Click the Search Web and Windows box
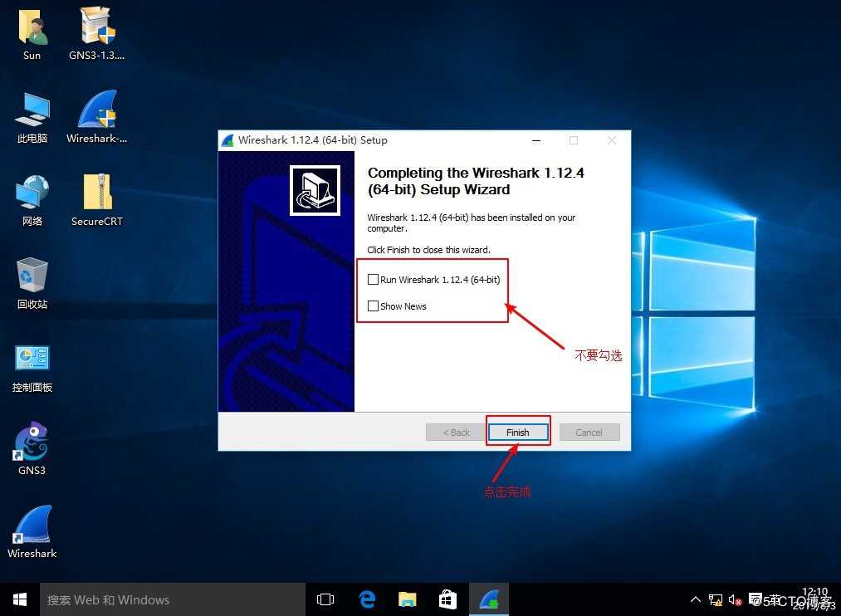The image size is (841, 616). [x=173, y=599]
